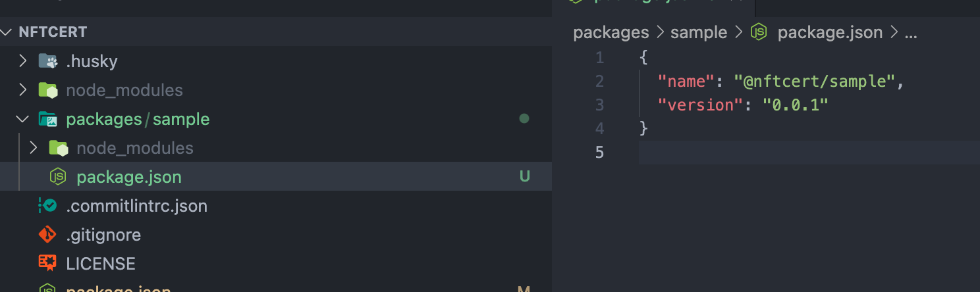Image resolution: width=980 pixels, height=292 pixels.
Task: Expand the root node_modules chevron
Action: point(22,90)
